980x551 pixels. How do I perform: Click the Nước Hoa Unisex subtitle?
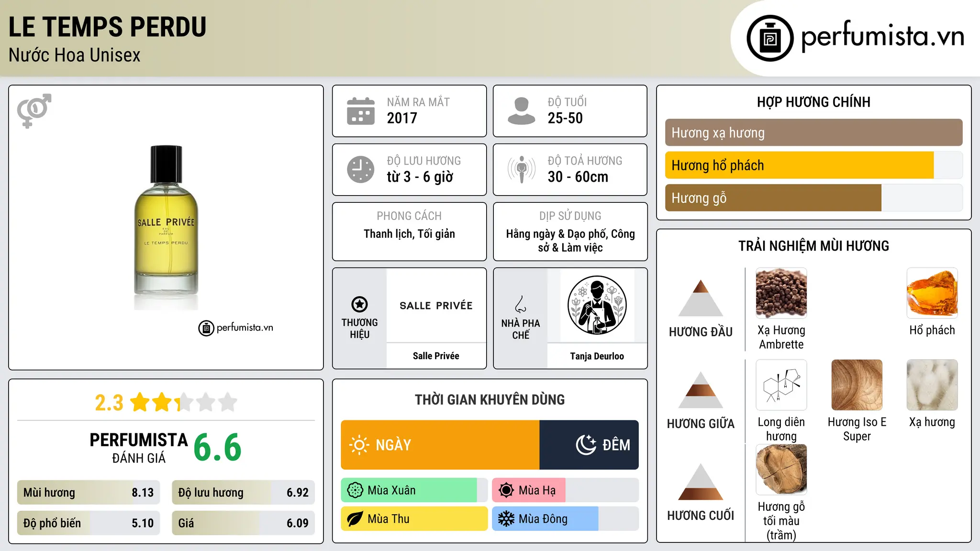(x=75, y=55)
